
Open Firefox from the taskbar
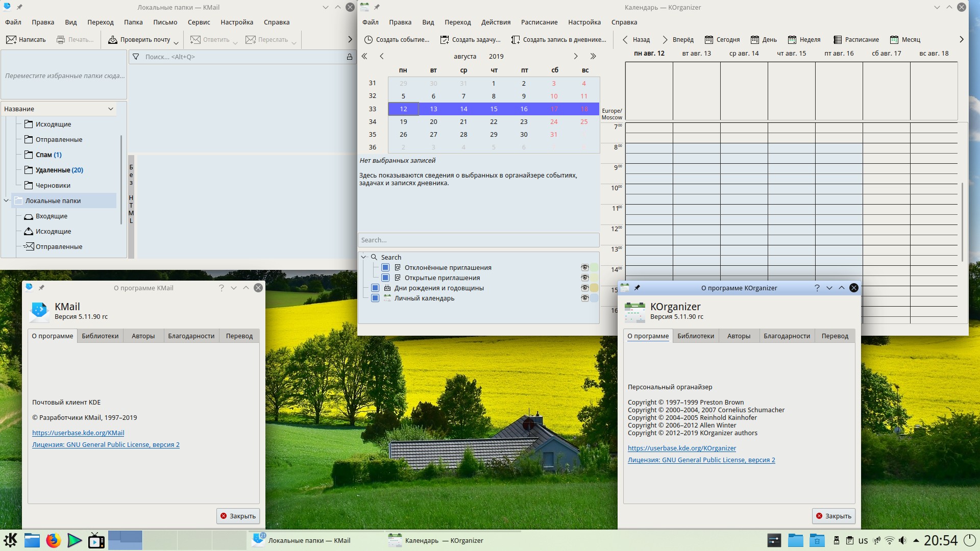tap(53, 540)
